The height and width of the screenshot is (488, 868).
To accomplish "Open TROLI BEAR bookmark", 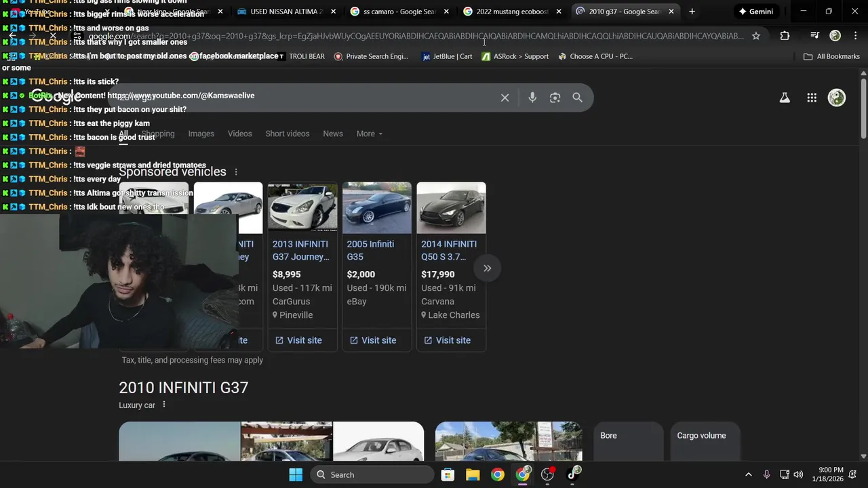I will tap(301, 56).
